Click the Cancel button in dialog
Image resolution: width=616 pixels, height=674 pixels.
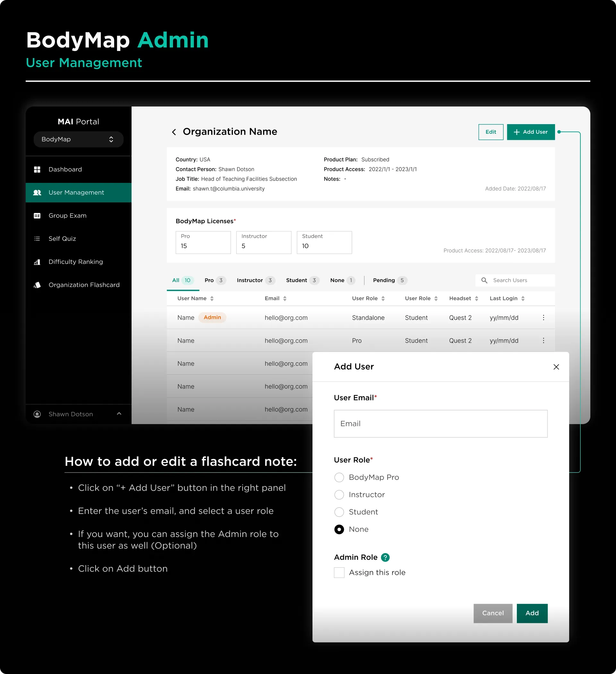492,613
